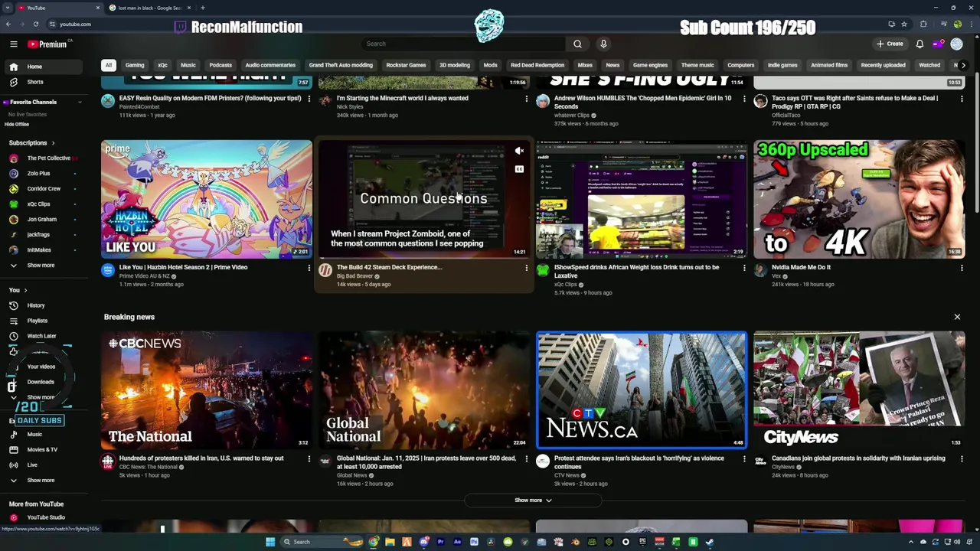The height and width of the screenshot is (551, 980).
Task: Collapse the Favorite Channels section
Action: (x=79, y=102)
